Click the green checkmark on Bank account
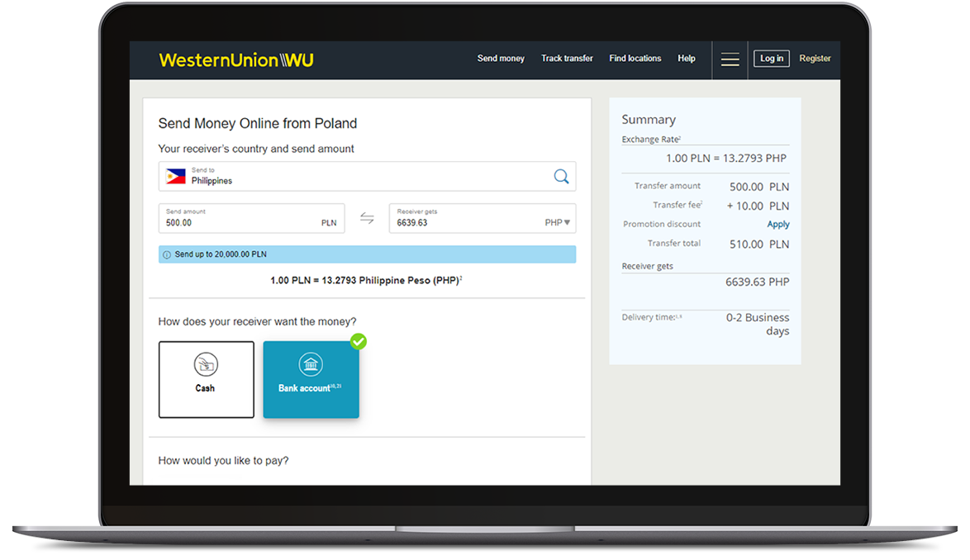Image resolution: width=970 pixels, height=560 pixels. (358, 341)
